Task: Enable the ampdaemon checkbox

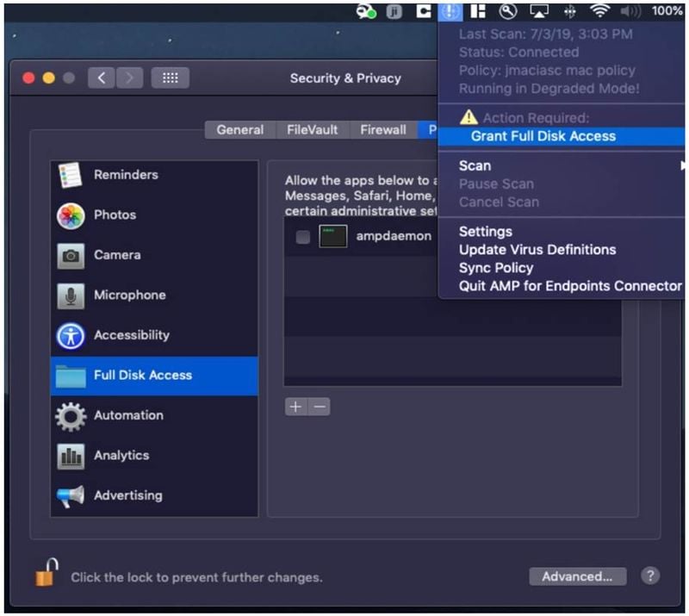Action: (x=303, y=237)
